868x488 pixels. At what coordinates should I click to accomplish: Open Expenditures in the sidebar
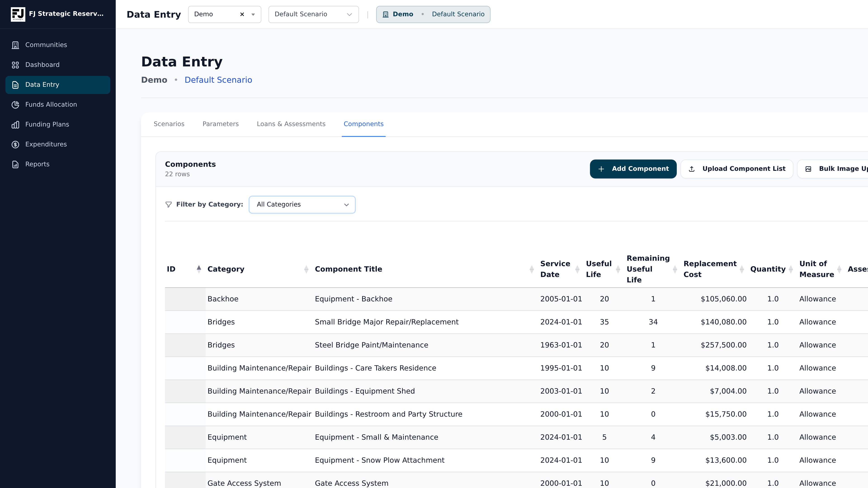pos(58,145)
